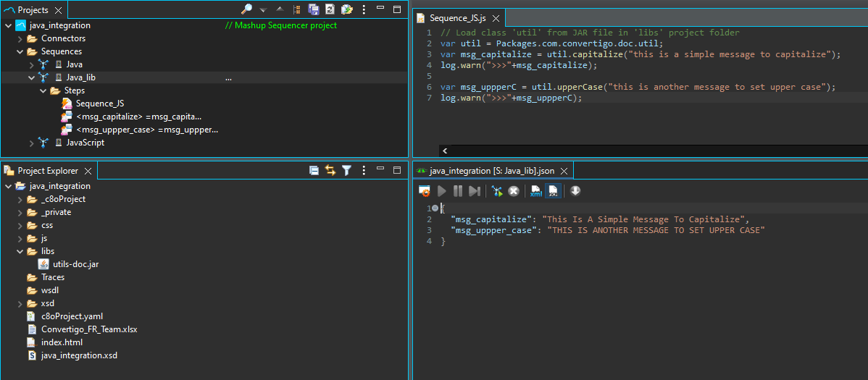Open the Projects panel view menu (three dots)
Image resolution: width=868 pixels, height=380 pixels.
tap(364, 9)
